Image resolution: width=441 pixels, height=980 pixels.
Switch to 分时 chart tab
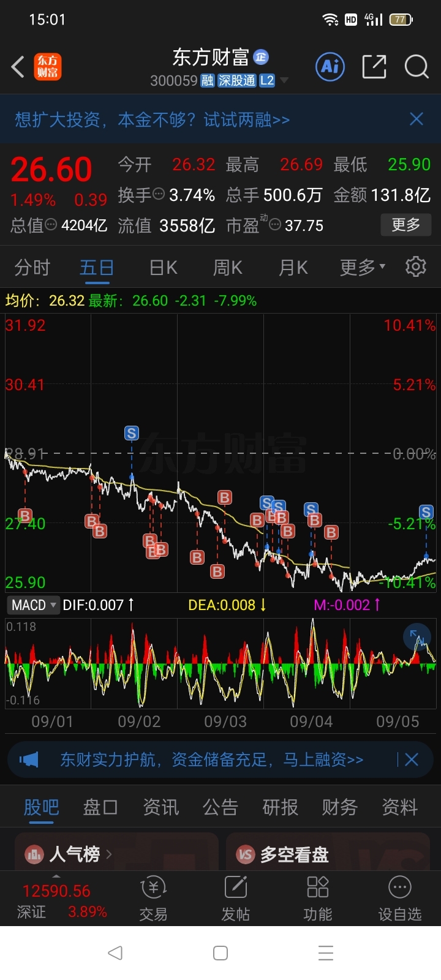click(x=32, y=268)
